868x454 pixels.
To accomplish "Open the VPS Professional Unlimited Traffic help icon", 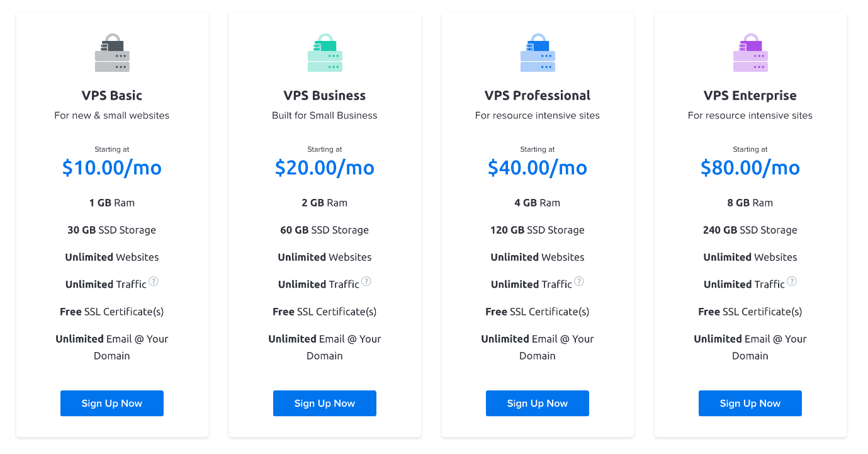I will pos(579,281).
